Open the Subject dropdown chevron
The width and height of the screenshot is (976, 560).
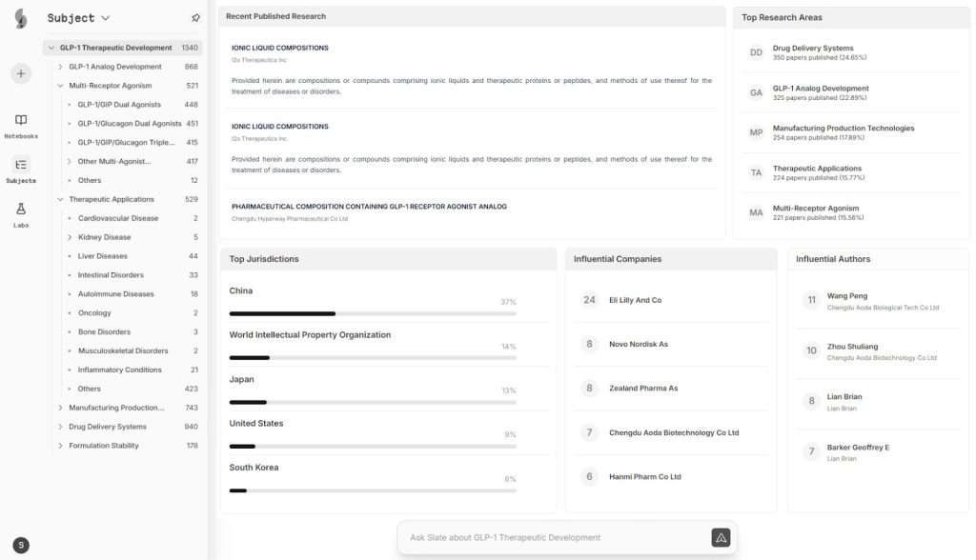105,18
